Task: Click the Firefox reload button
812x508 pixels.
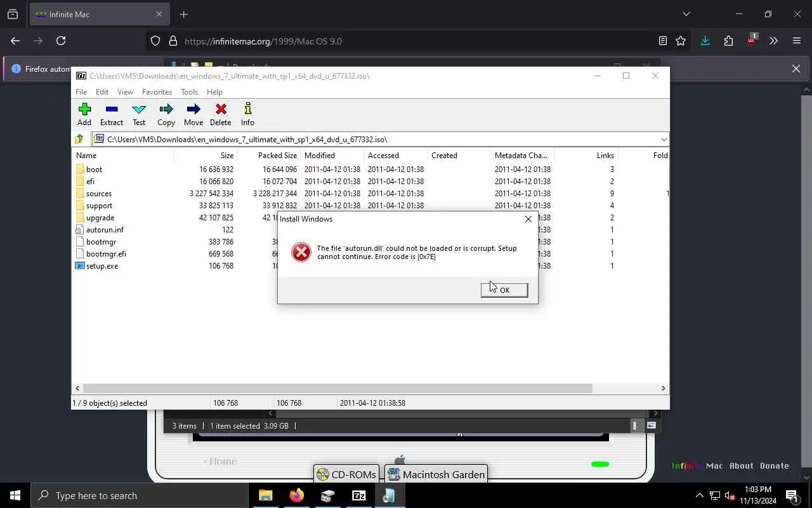Action: pos(61,41)
